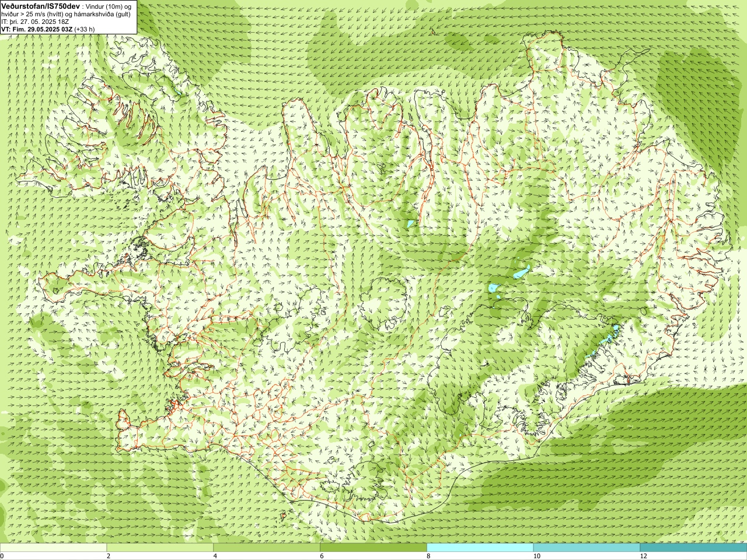Click the 2–4 m/s light green colorbar segment
This screenshot has height=560, width=747.
160,548
